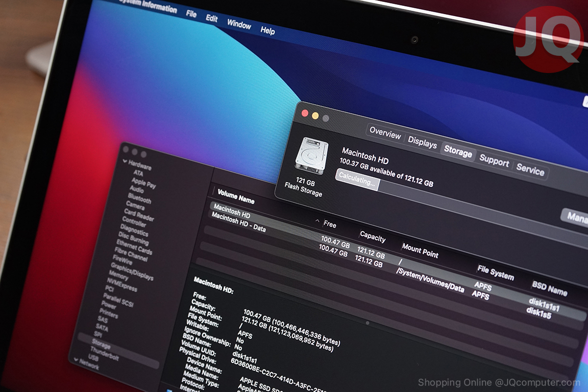This screenshot has width=588, height=392.
Task: Select Camera in the Hardware list
Action: (135, 206)
